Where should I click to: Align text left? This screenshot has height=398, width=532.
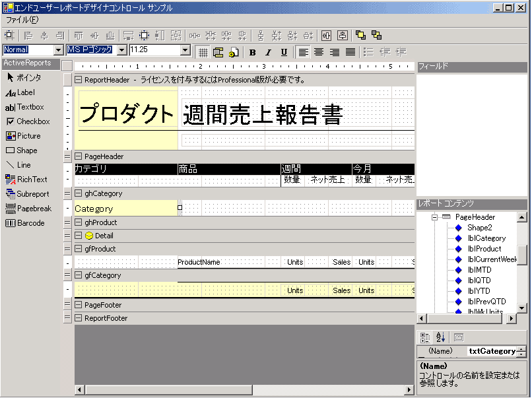303,52
